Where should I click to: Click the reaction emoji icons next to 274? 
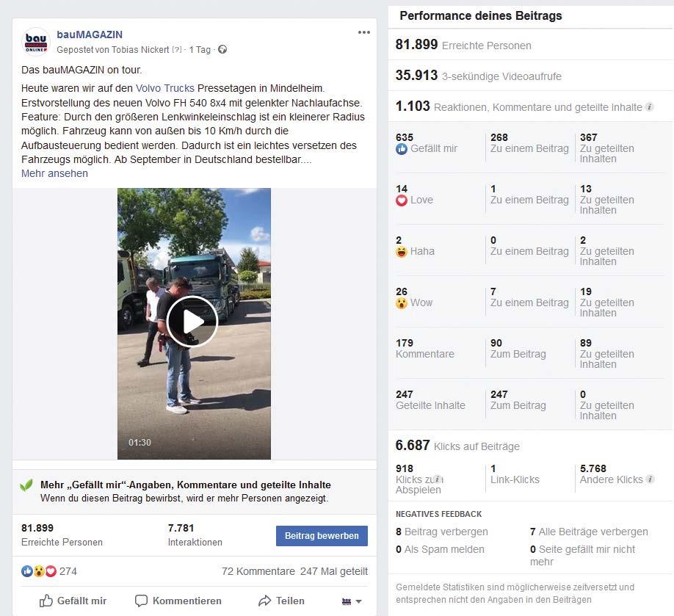[x=39, y=571]
